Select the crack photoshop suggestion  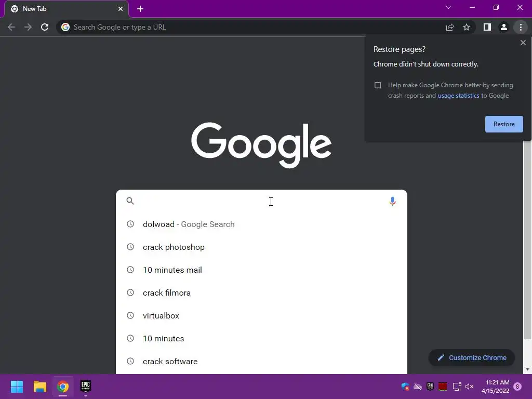coord(261,247)
